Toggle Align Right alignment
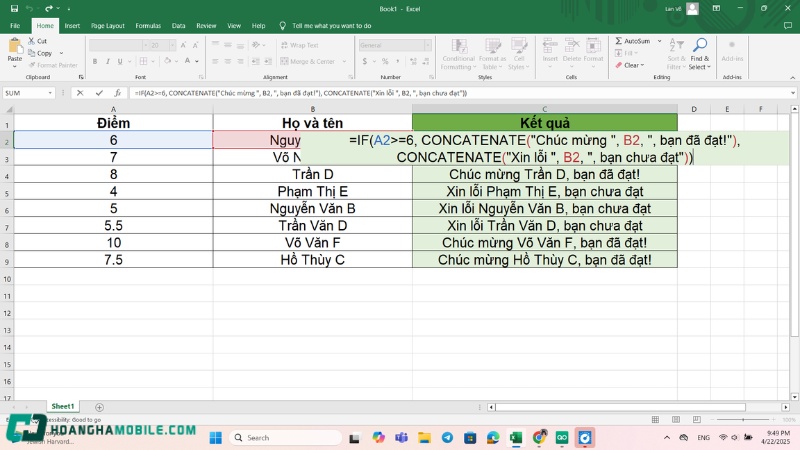 coord(240,61)
